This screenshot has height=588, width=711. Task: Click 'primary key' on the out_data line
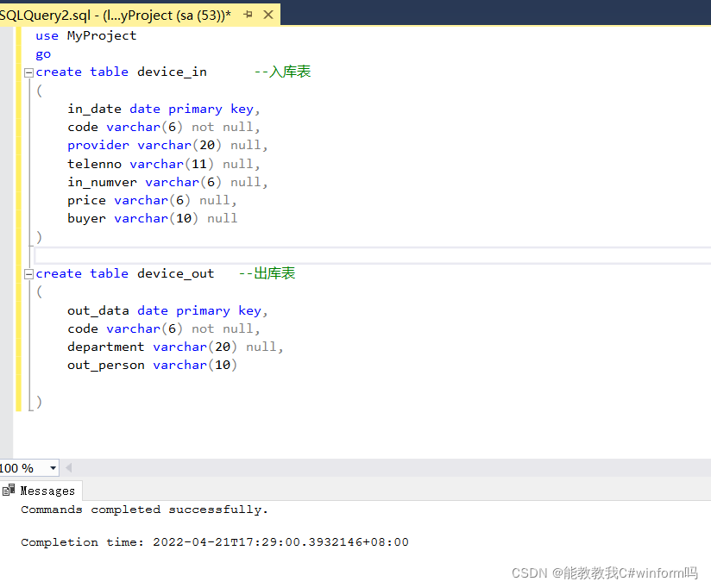coord(218,310)
